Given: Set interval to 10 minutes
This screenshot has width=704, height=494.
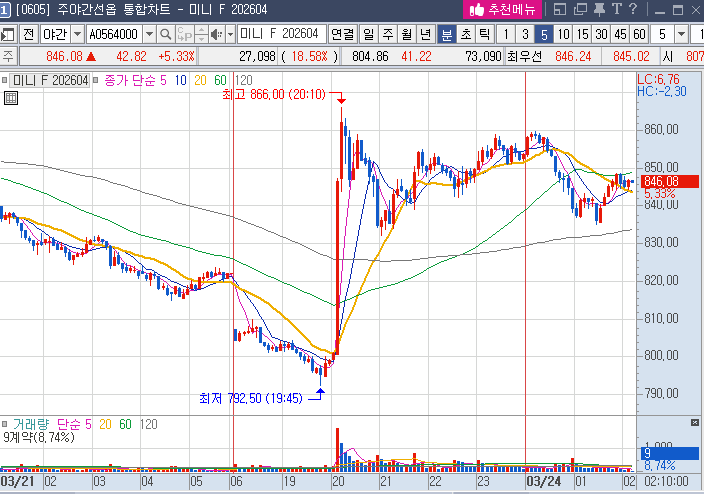Looking at the screenshot, I should tap(563, 34).
